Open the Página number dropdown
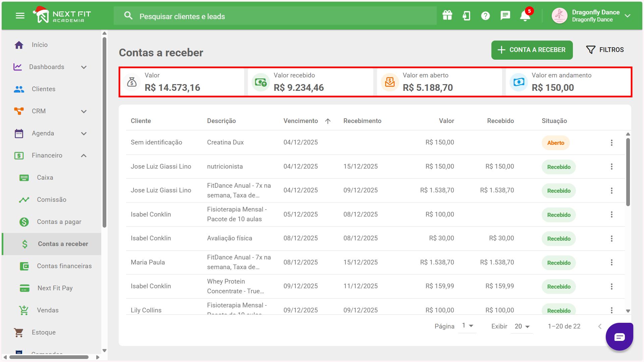The height and width of the screenshot is (362, 644). [467, 326]
